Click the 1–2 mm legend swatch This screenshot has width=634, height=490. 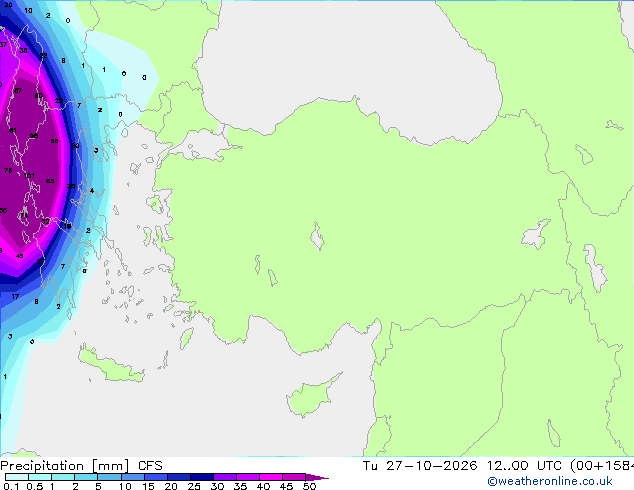click(x=63, y=477)
